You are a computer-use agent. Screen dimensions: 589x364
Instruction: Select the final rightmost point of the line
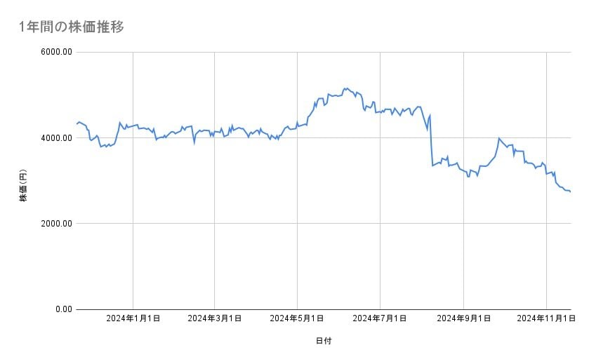570,191
